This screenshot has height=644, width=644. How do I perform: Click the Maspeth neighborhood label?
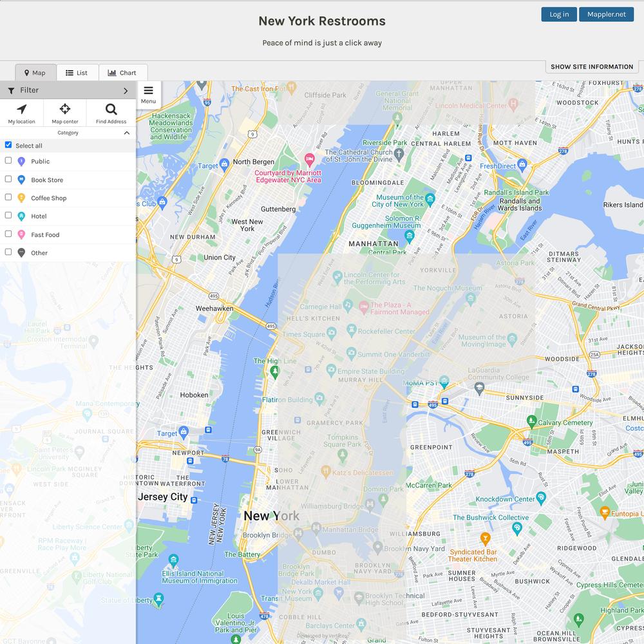[x=563, y=451]
